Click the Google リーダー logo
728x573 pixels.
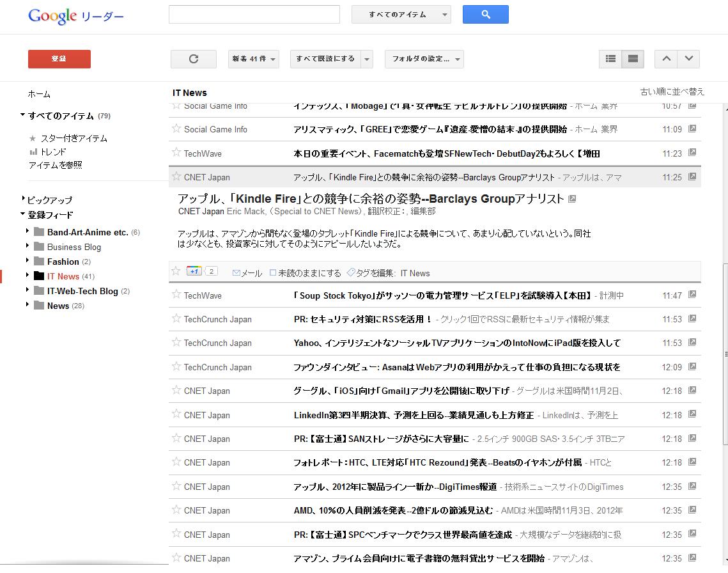tap(75, 16)
